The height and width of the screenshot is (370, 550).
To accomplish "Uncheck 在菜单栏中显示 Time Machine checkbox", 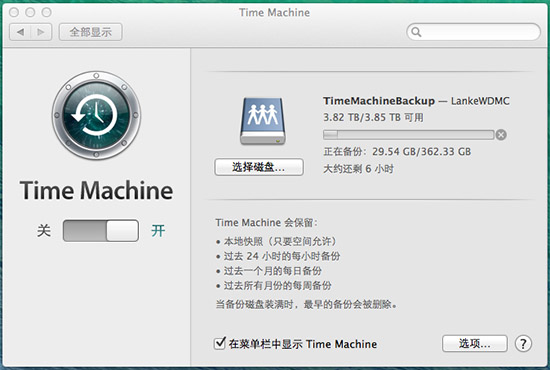I will (220, 343).
